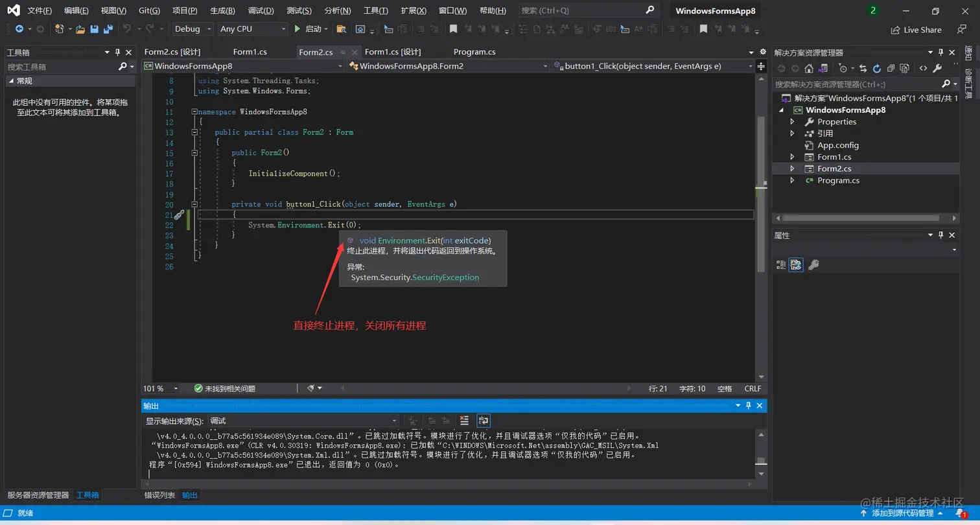Open the 文件(F) menu
The image size is (980, 525).
click(x=40, y=11)
